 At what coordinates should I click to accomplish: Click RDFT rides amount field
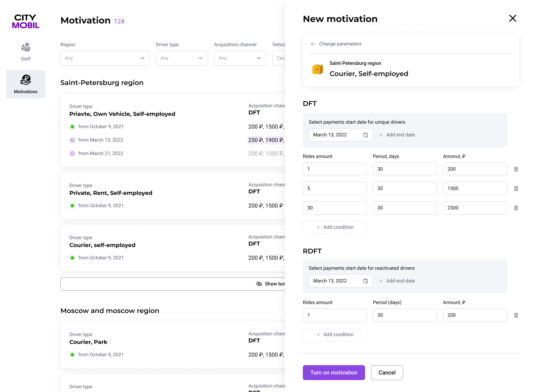pyautogui.click(x=335, y=315)
